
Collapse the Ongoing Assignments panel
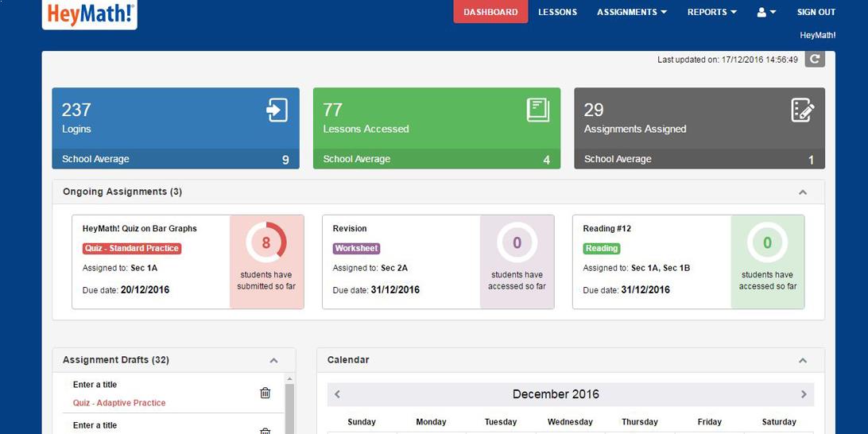[x=803, y=192]
